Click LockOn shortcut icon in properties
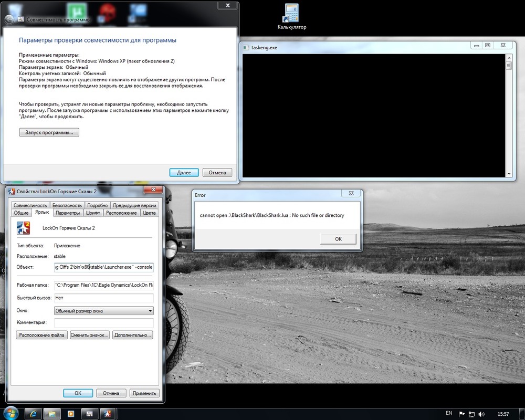 [x=23, y=228]
